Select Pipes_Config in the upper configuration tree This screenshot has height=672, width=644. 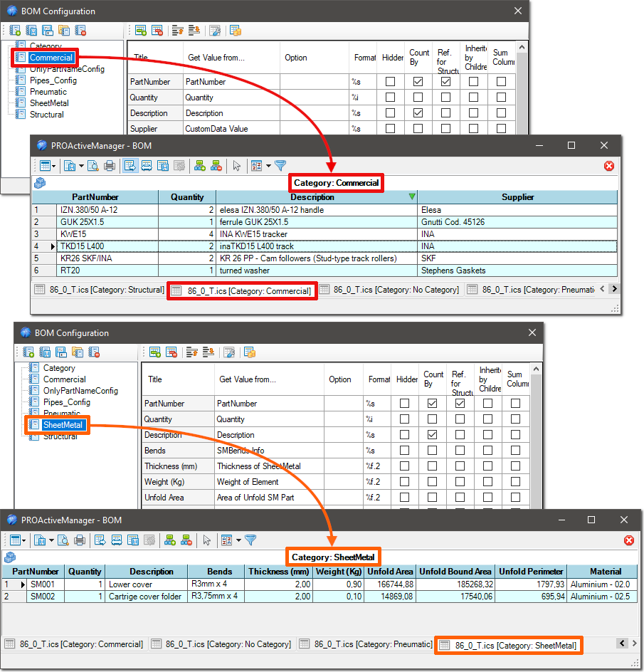coord(53,80)
